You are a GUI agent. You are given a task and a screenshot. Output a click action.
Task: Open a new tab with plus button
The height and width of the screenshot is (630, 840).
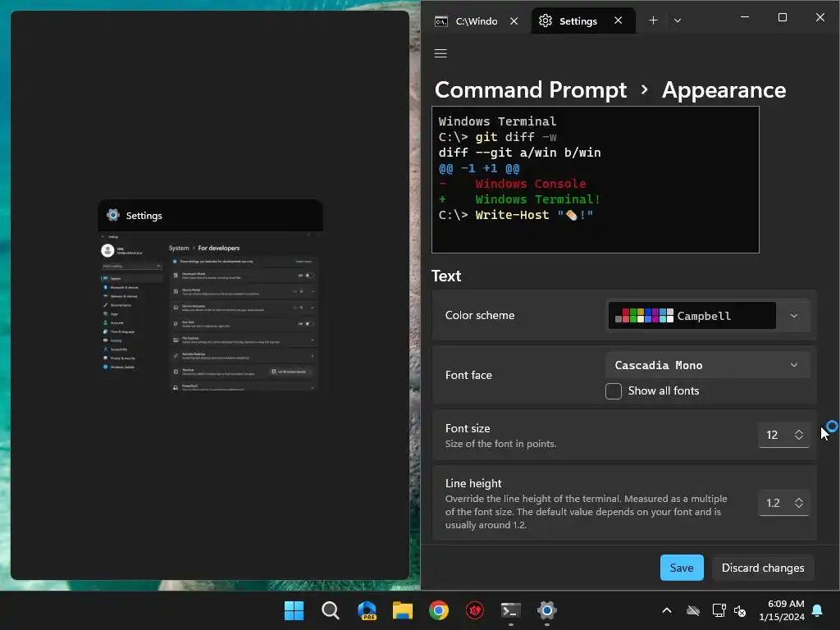(653, 21)
